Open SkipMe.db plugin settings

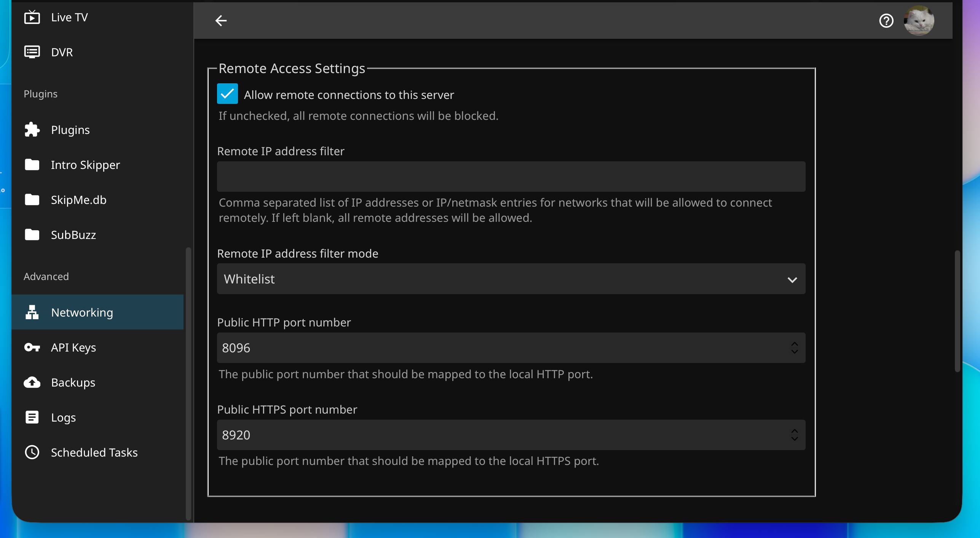point(97,199)
